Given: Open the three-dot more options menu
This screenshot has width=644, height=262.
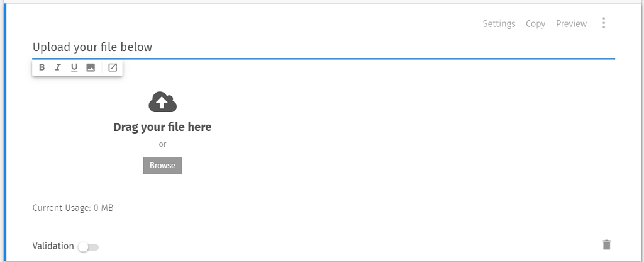Looking at the screenshot, I should pyautogui.click(x=604, y=23).
